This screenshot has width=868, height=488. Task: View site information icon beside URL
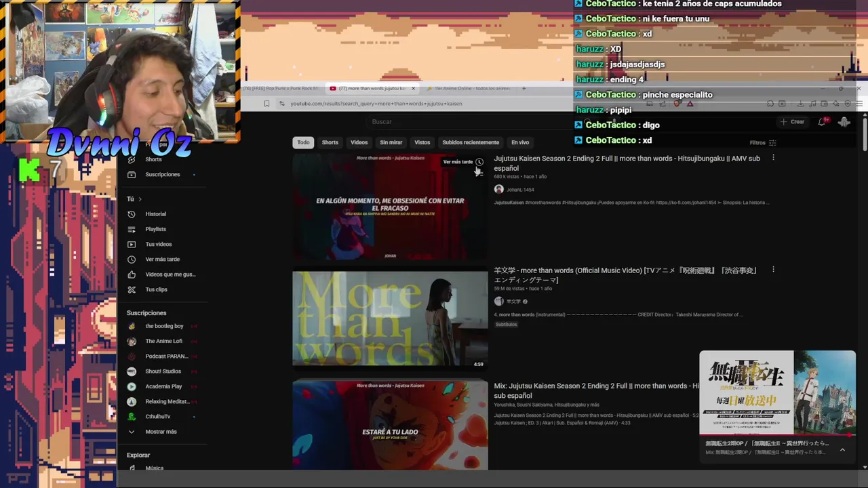tap(282, 104)
